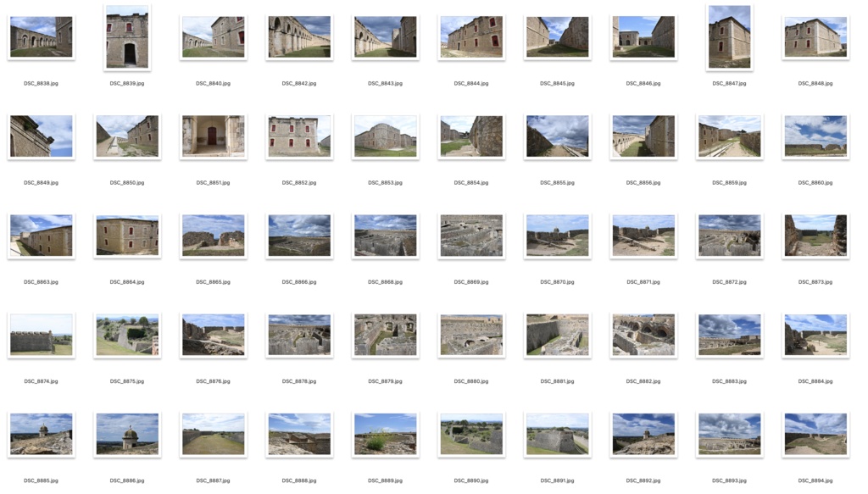The width and height of the screenshot is (868, 494).
Task: Click the DSC_8868.jpg label
Action: pos(386,282)
